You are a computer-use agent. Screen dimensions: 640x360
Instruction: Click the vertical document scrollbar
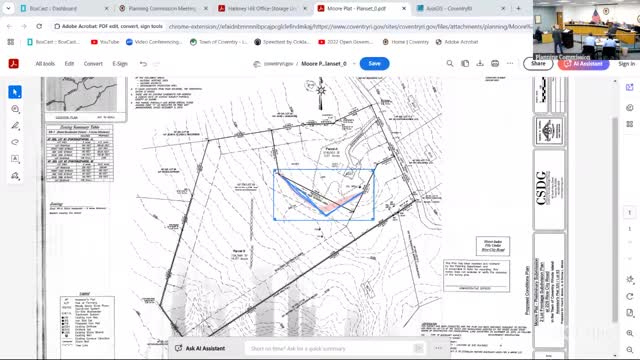pyautogui.click(x=615, y=219)
